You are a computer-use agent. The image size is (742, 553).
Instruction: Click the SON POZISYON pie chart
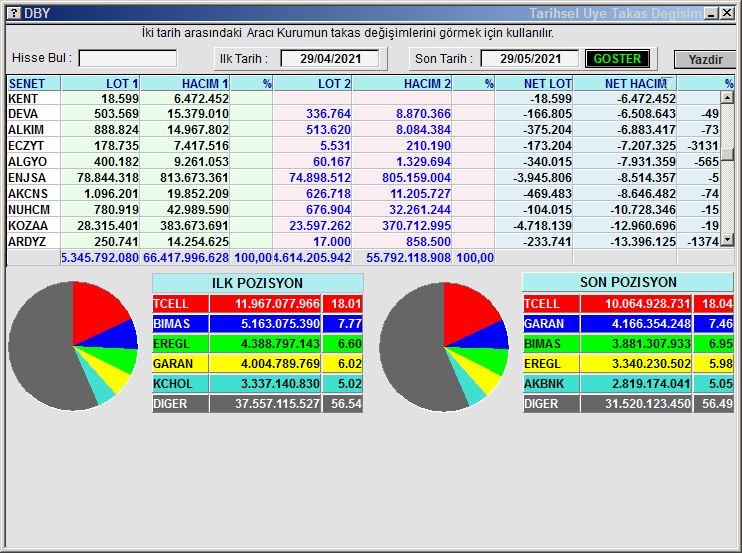click(444, 345)
